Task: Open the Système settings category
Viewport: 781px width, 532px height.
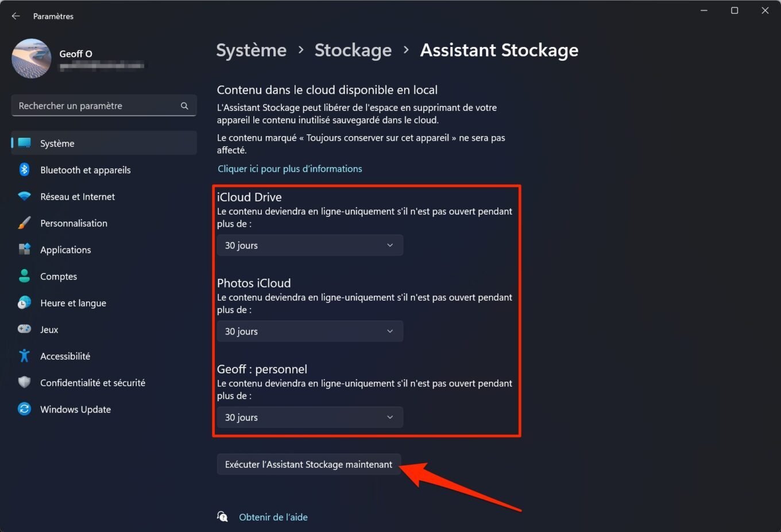Action: (104, 143)
